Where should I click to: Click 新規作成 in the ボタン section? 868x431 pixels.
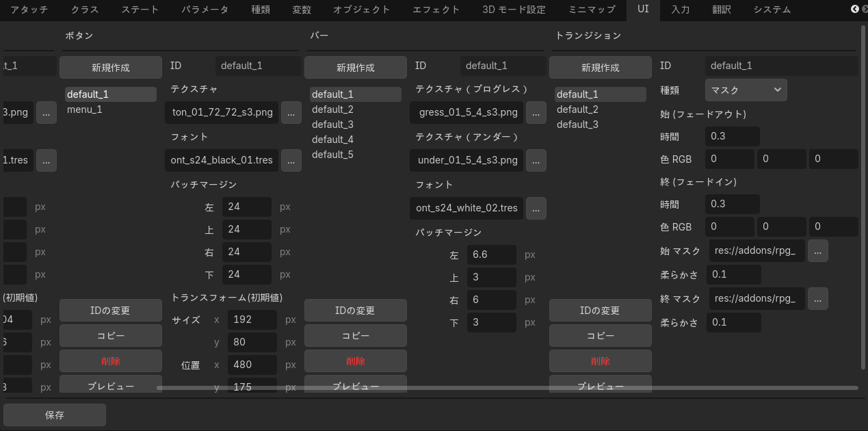pos(111,67)
